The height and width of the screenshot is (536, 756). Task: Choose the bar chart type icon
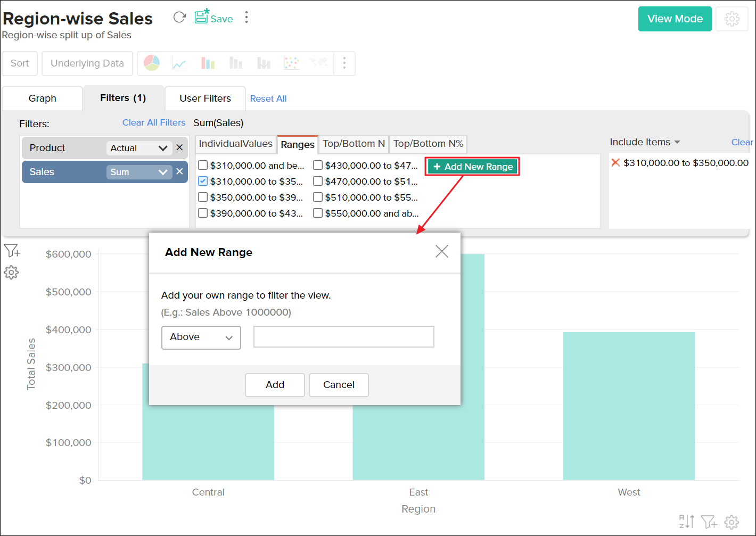point(208,64)
